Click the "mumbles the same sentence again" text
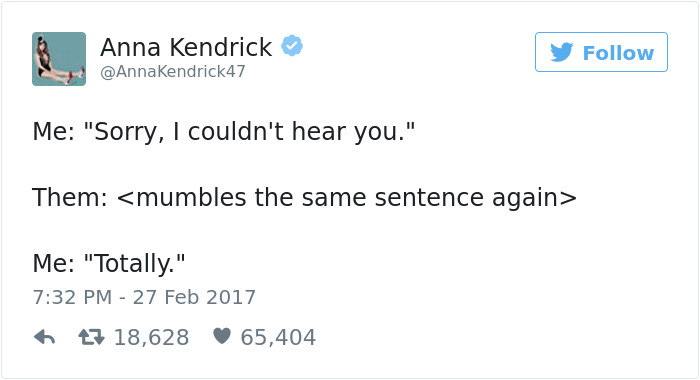 (x=347, y=197)
